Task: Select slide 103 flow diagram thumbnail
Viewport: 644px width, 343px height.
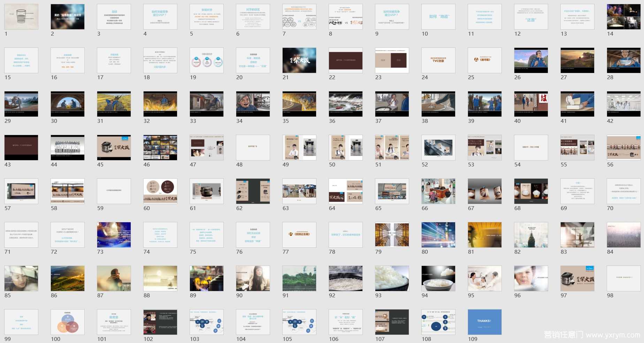Action: [x=207, y=322]
